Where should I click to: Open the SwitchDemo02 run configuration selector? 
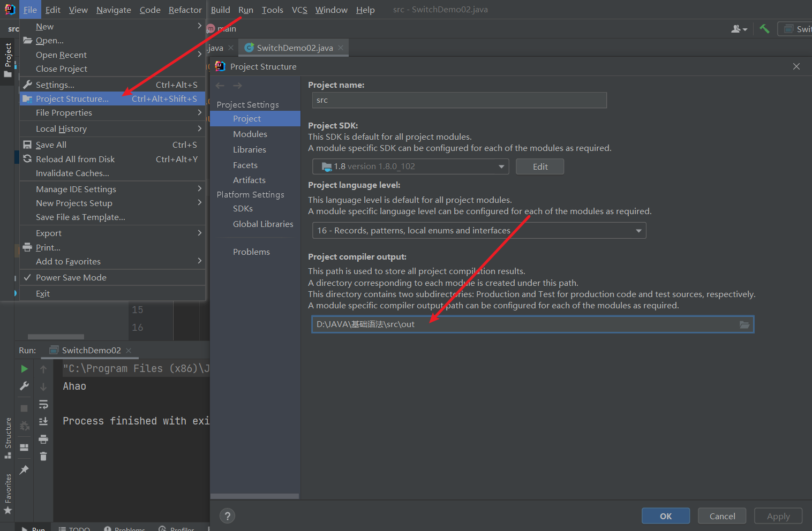tap(795, 29)
